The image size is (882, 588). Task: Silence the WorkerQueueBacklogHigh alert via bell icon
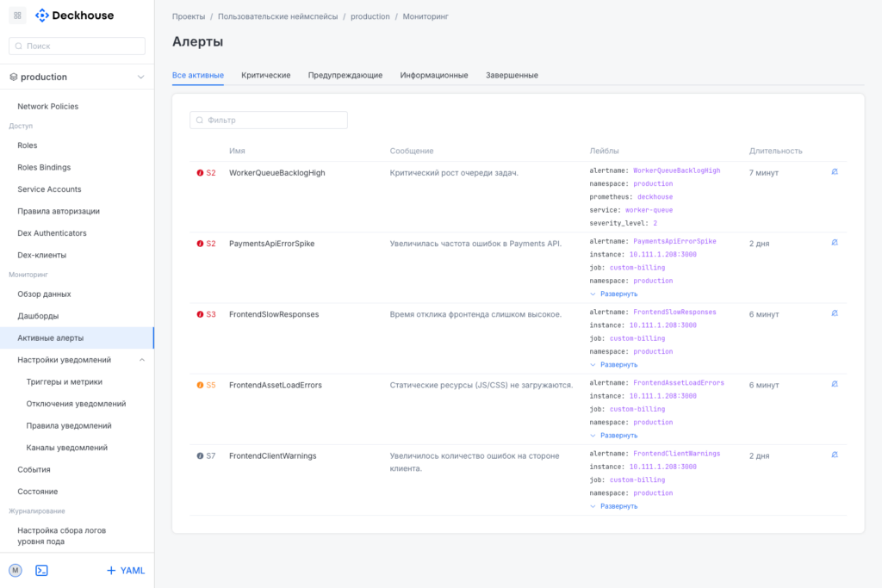pos(835,171)
